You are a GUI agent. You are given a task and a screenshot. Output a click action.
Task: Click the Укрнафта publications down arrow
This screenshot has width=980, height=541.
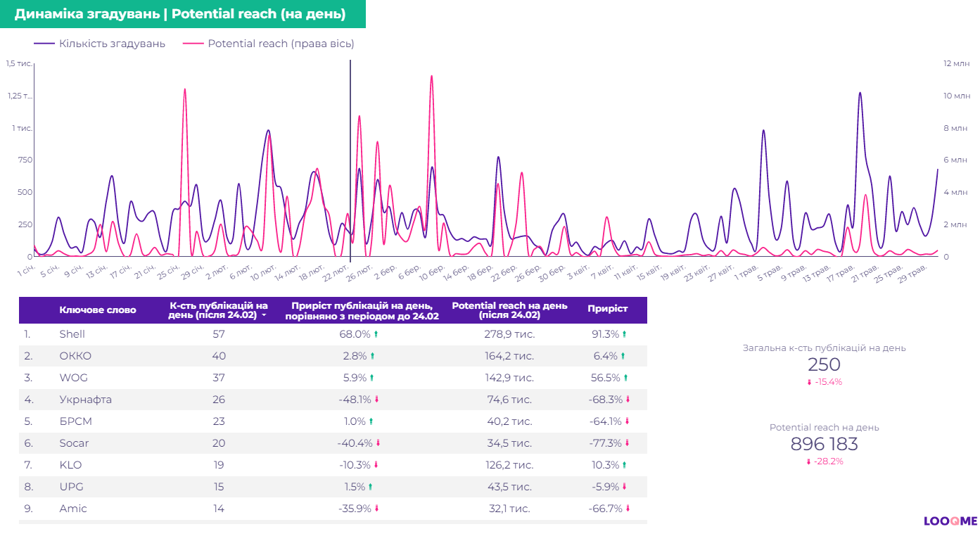point(377,400)
